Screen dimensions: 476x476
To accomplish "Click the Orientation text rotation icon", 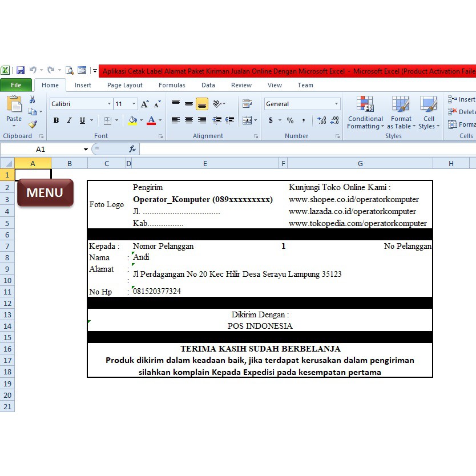I will tap(217, 104).
